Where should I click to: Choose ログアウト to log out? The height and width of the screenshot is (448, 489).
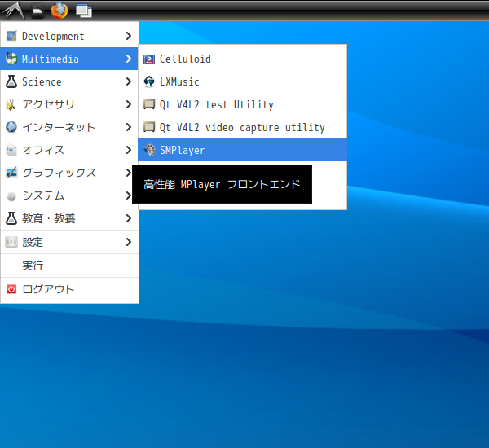pos(69,289)
